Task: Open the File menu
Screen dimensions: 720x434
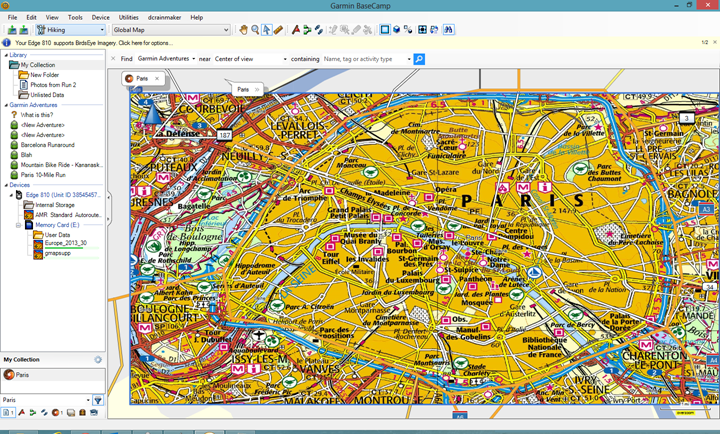Action: click(x=12, y=17)
